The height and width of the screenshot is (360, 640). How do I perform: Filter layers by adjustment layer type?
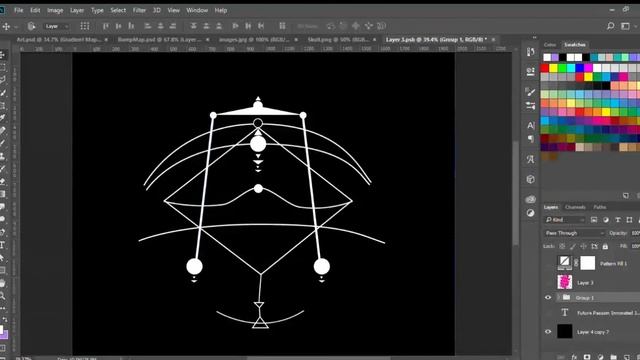[606, 220]
